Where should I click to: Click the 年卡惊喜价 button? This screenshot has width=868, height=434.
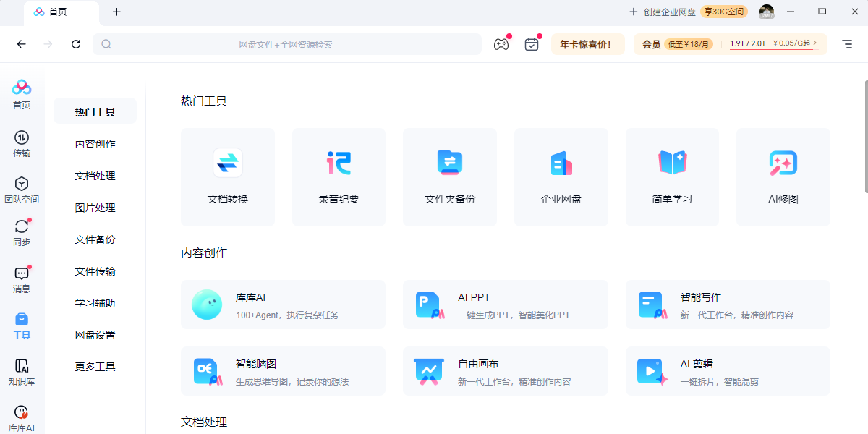587,44
